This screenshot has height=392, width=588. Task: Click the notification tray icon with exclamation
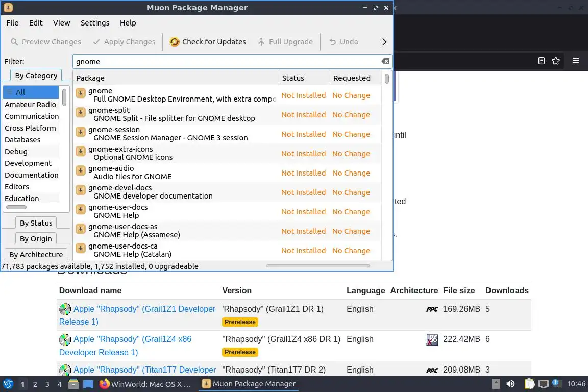(x=556, y=383)
